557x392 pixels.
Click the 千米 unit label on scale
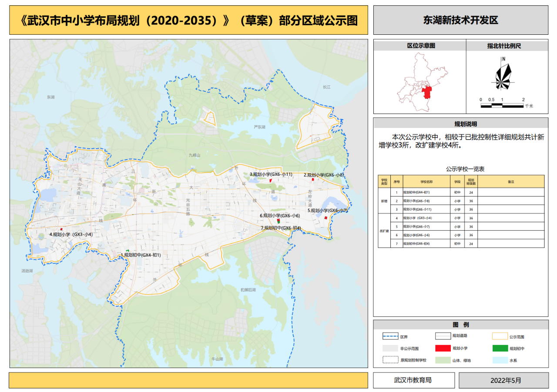click(529, 106)
